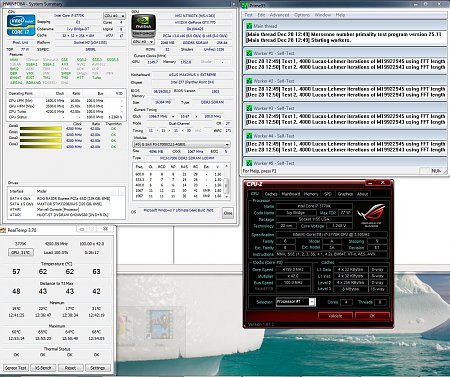The height and width of the screenshot is (377, 450).
Task: Click the '48' Distance to TJ Max value
Action: click(16, 291)
